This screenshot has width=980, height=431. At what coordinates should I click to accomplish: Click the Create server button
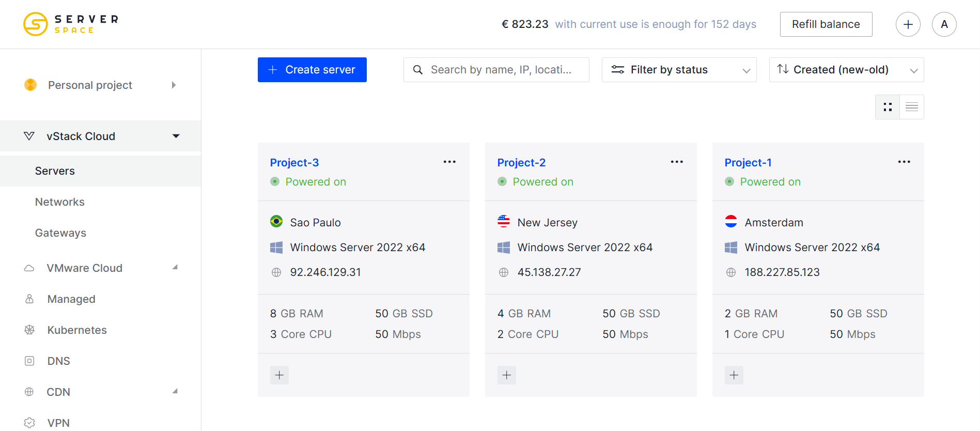312,70
